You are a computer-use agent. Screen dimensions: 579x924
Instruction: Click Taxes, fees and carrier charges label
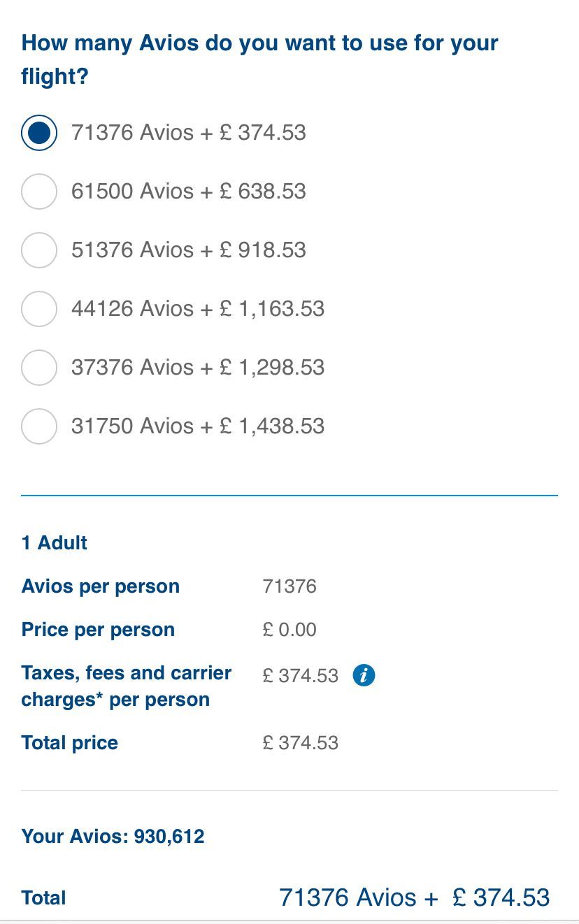[127, 686]
